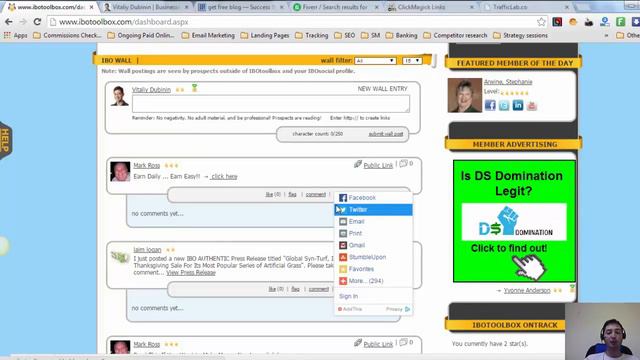This screenshot has width=640, height=360.
Task: Click the Favorites star icon in share menu
Action: (343, 269)
